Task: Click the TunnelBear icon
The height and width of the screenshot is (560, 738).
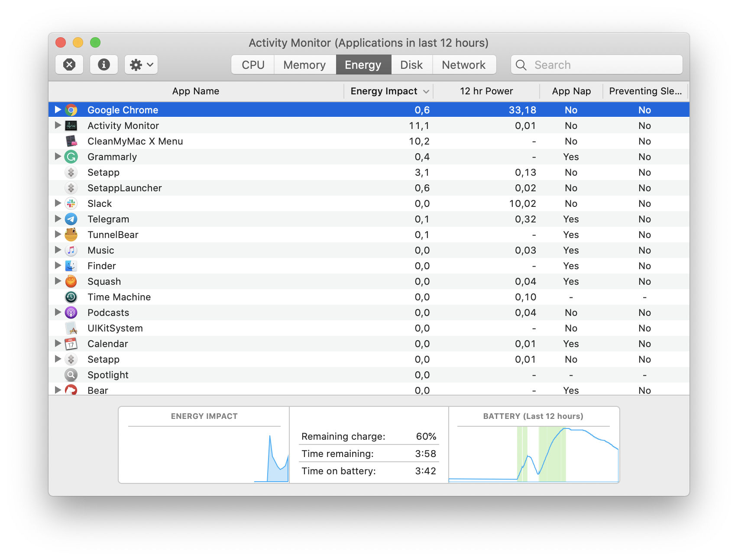Action: [71, 234]
